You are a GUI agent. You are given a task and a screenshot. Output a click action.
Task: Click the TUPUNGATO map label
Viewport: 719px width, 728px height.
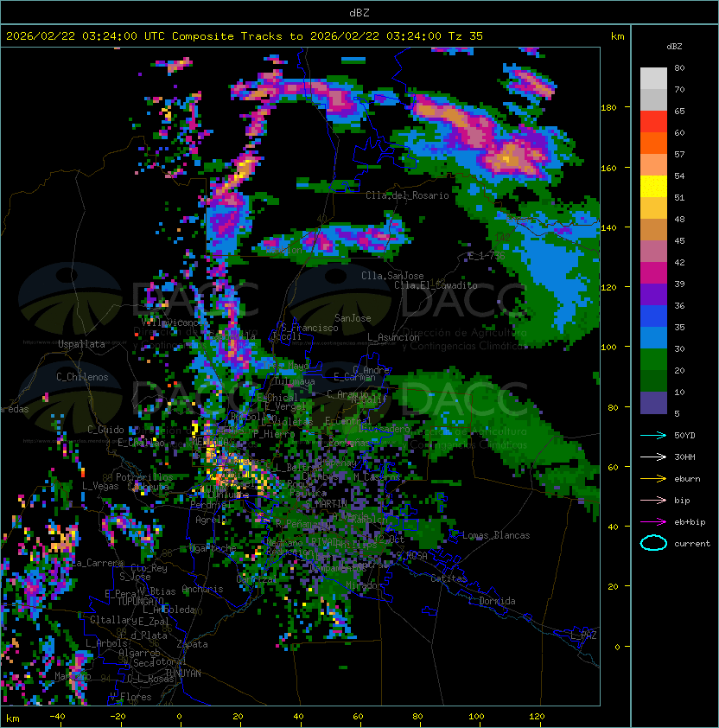(x=140, y=601)
